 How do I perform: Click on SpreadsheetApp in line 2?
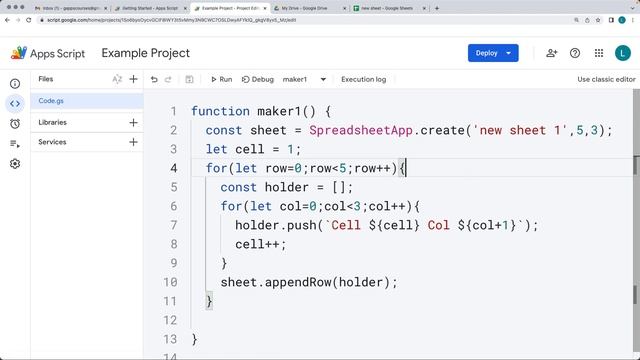coord(361,130)
